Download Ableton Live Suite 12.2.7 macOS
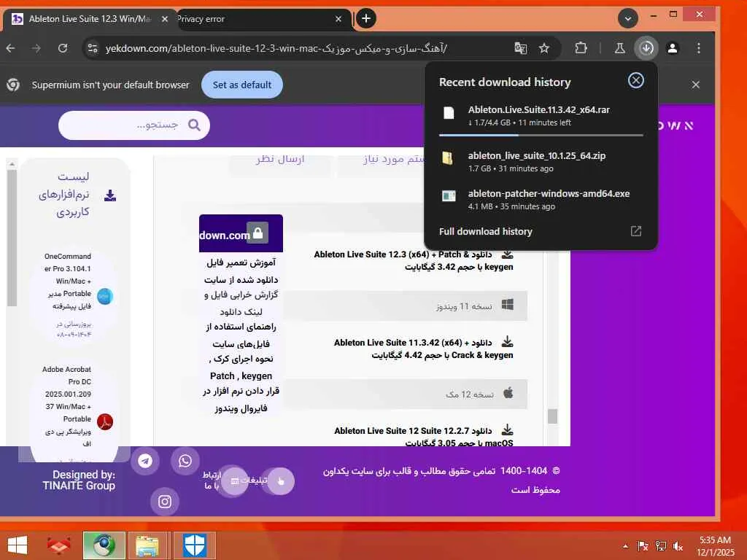 click(424, 437)
